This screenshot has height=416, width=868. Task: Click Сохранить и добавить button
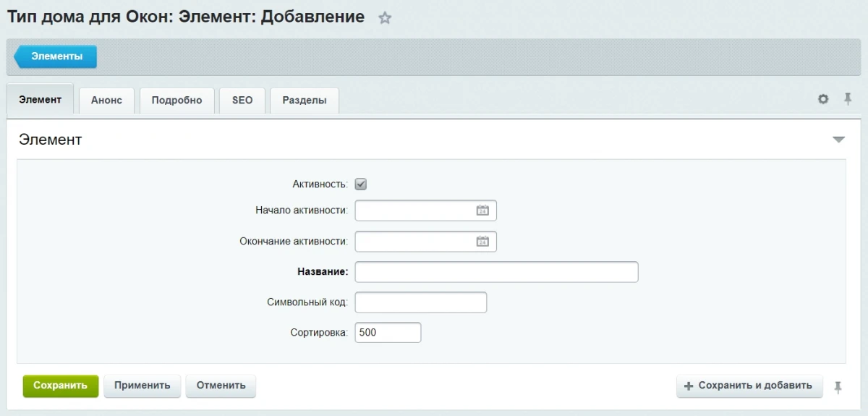click(749, 386)
